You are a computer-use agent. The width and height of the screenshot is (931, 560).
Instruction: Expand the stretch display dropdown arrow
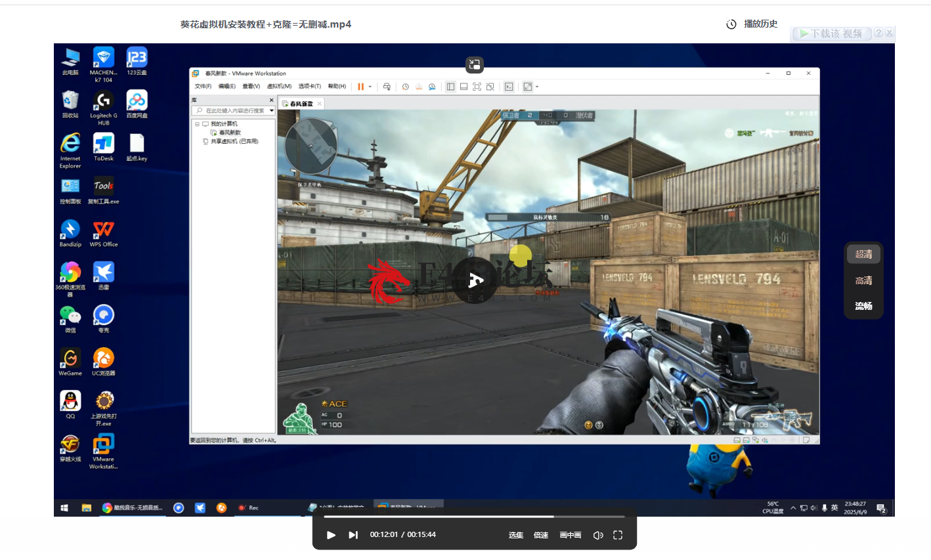[x=537, y=87]
